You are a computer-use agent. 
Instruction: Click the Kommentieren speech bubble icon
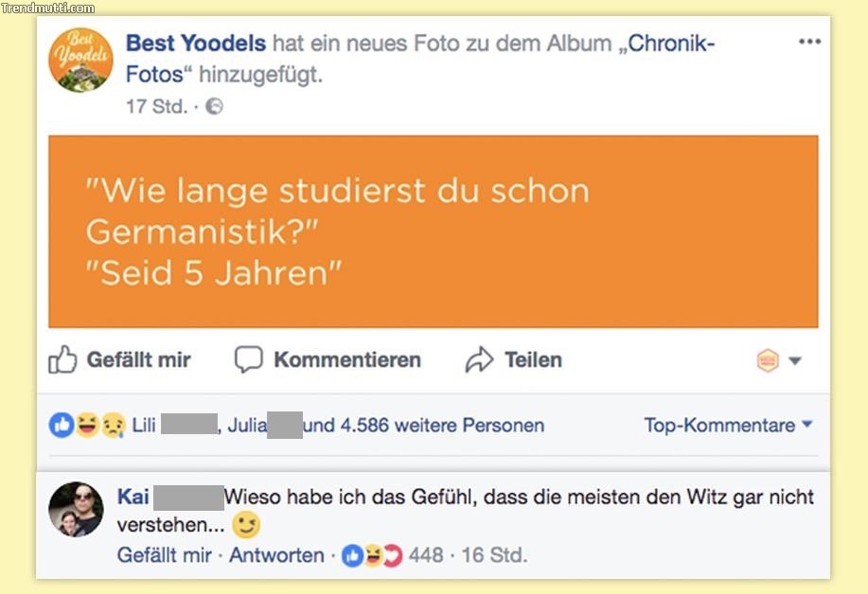coord(248,360)
